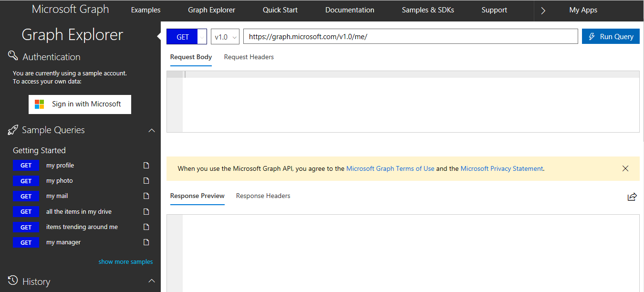Open documentation icon beside my manager sample
The image size is (644, 292).
point(145,242)
